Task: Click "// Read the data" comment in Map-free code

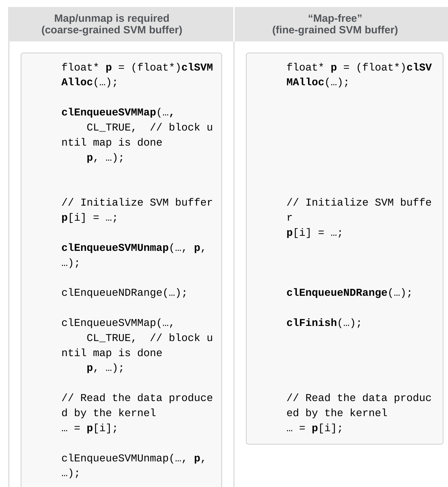Action: (x=359, y=398)
